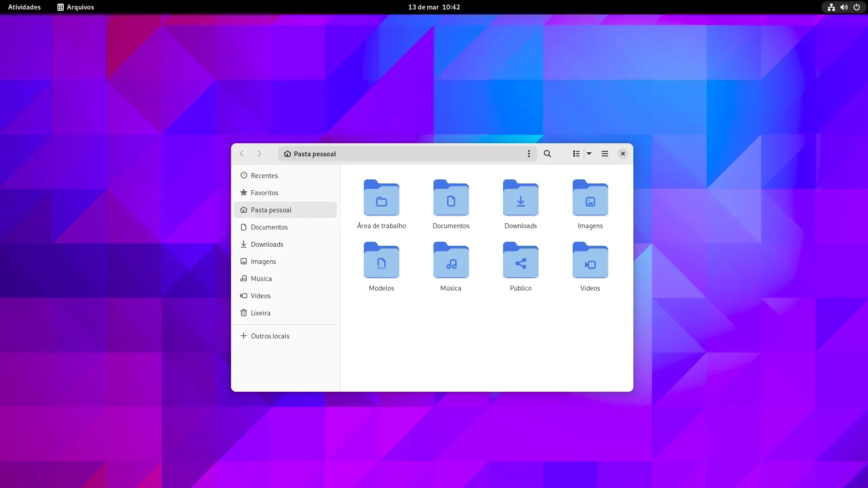Select Downloads in sidebar
The width and height of the screenshot is (868, 488).
click(x=285, y=244)
